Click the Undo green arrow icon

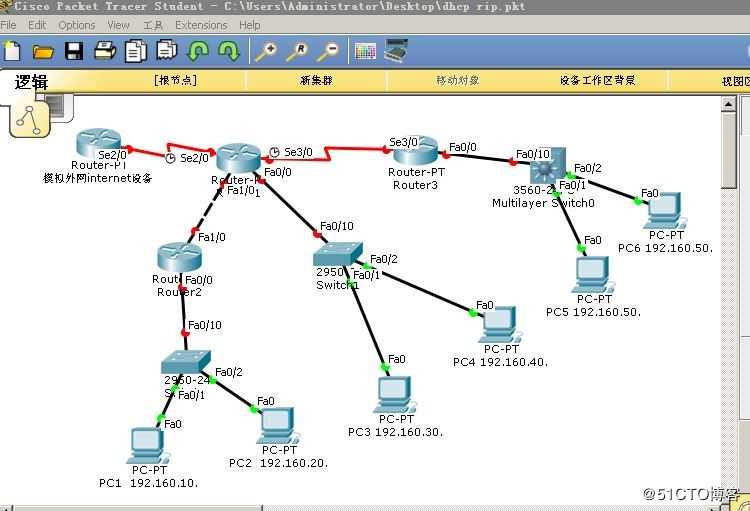click(198, 51)
